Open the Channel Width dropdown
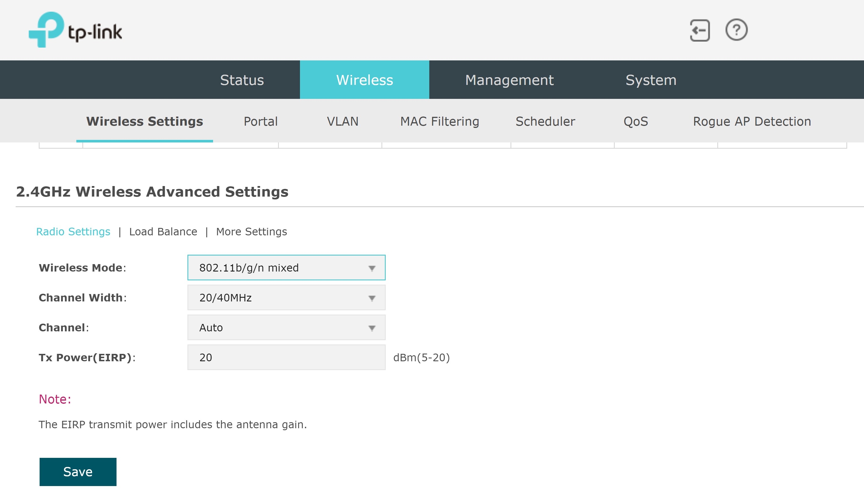The image size is (864, 504). pyautogui.click(x=286, y=297)
